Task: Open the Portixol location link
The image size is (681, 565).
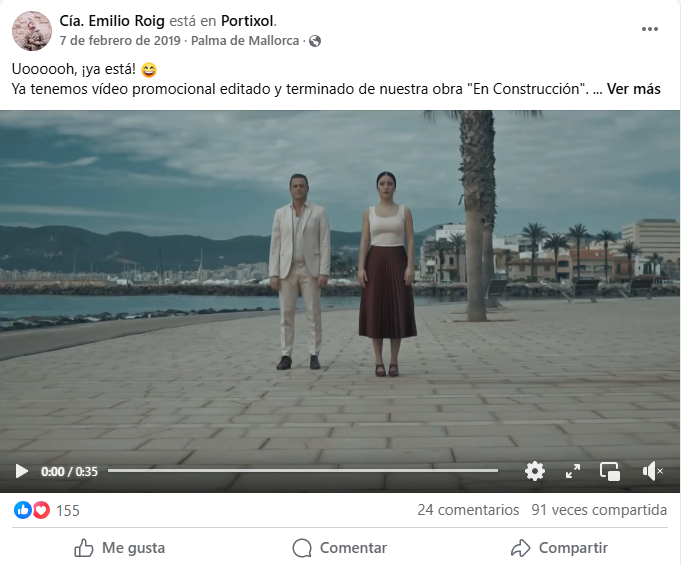Action: click(248, 21)
